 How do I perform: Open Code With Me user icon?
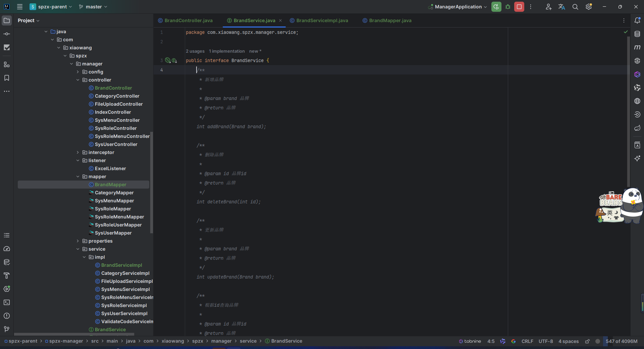pyautogui.click(x=548, y=7)
